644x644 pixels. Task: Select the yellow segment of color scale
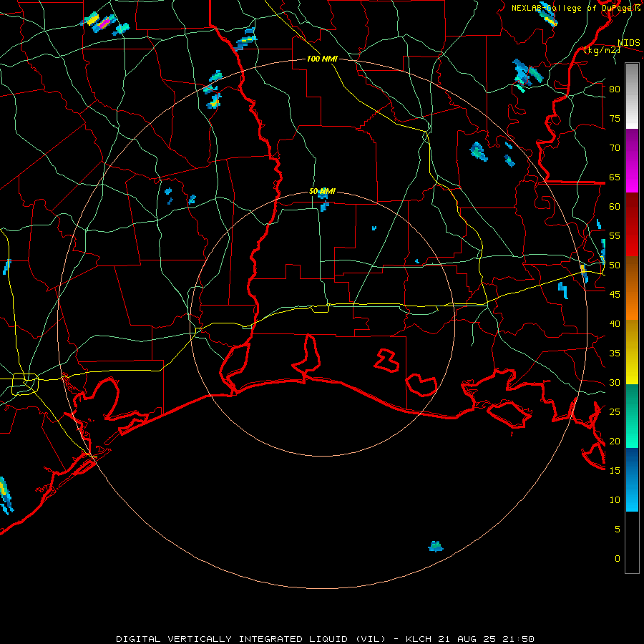click(x=632, y=352)
